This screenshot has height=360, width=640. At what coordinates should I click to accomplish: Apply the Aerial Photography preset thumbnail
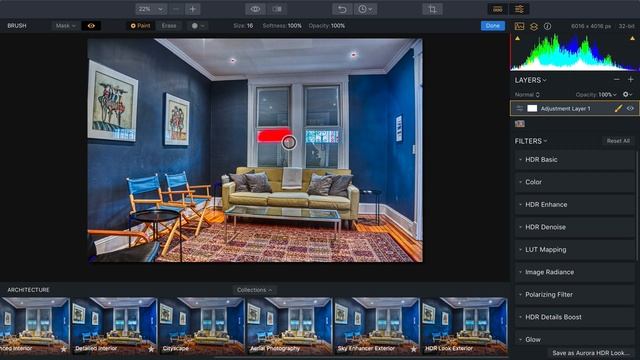[289, 326]
